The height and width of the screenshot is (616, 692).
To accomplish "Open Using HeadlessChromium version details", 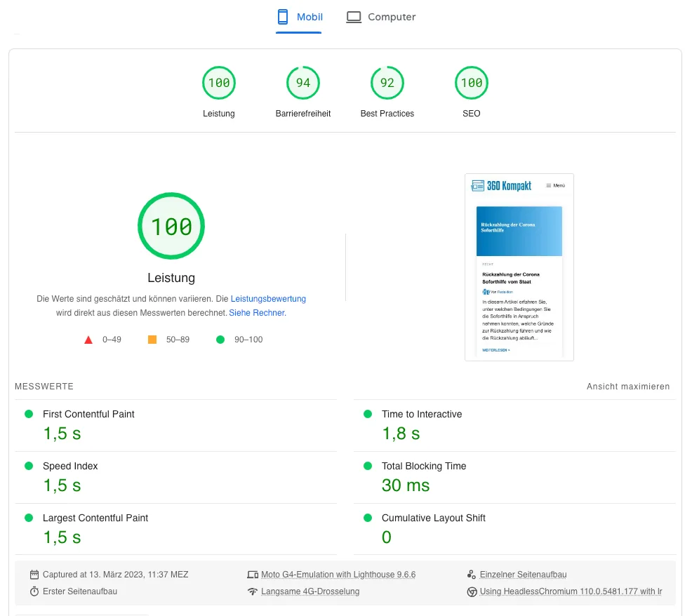I will [x=571, y=591].
